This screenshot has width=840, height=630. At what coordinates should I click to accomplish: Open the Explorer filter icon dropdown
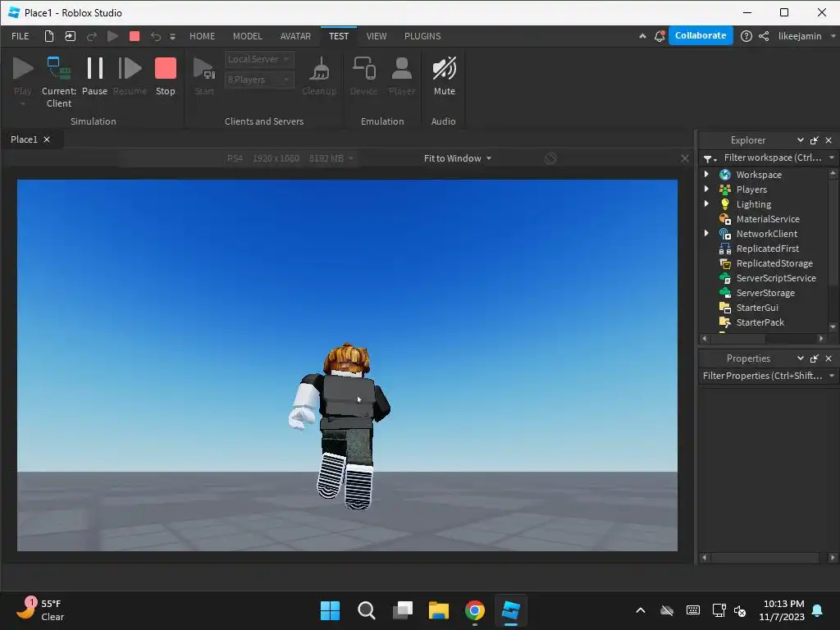click(x=710, y=158)
